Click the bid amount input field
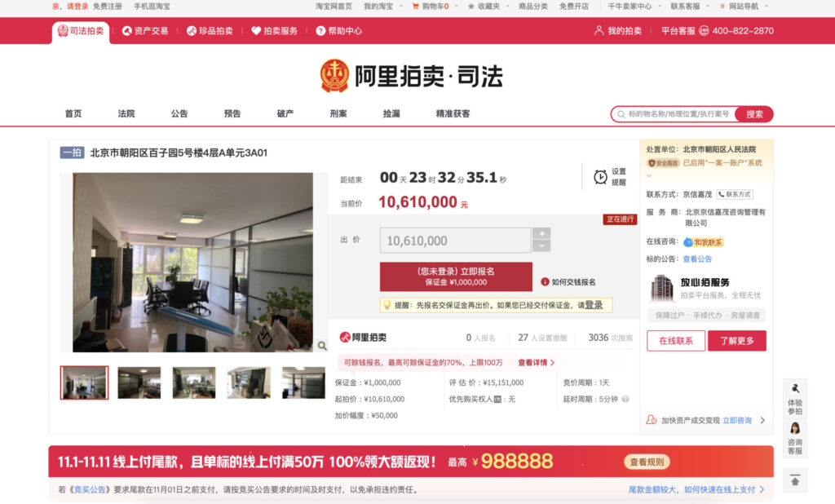 click(x=455, y=241)
